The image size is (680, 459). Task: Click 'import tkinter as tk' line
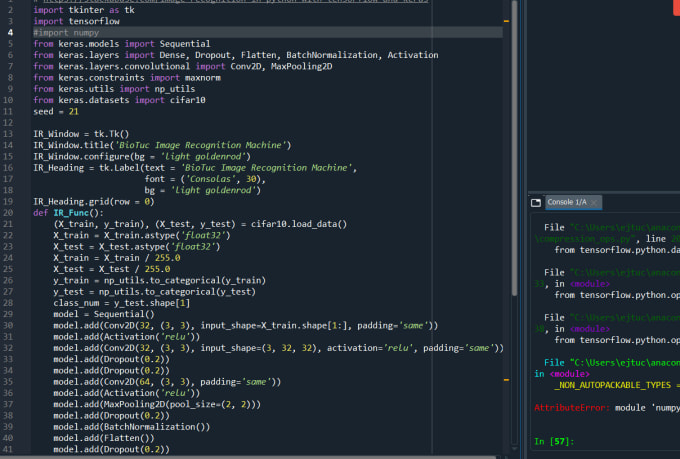click(x=84, y=10)
